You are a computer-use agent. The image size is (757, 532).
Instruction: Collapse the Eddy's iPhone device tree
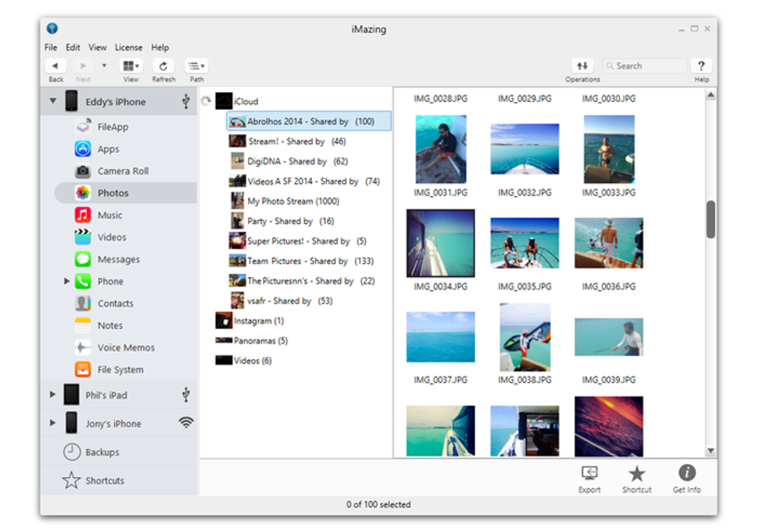click(x=53, y=101)
